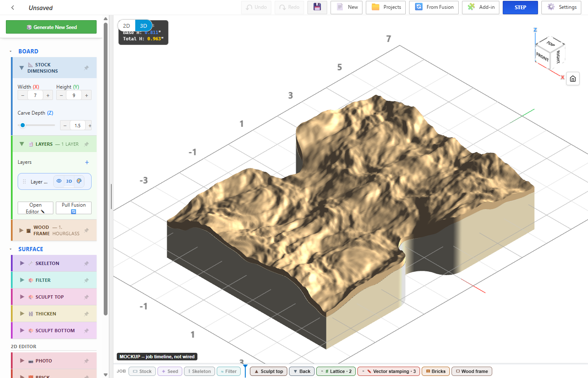The height and width of the screenshot is (378, 588).
Task: Click the Open Editor button
Action: 35,208
